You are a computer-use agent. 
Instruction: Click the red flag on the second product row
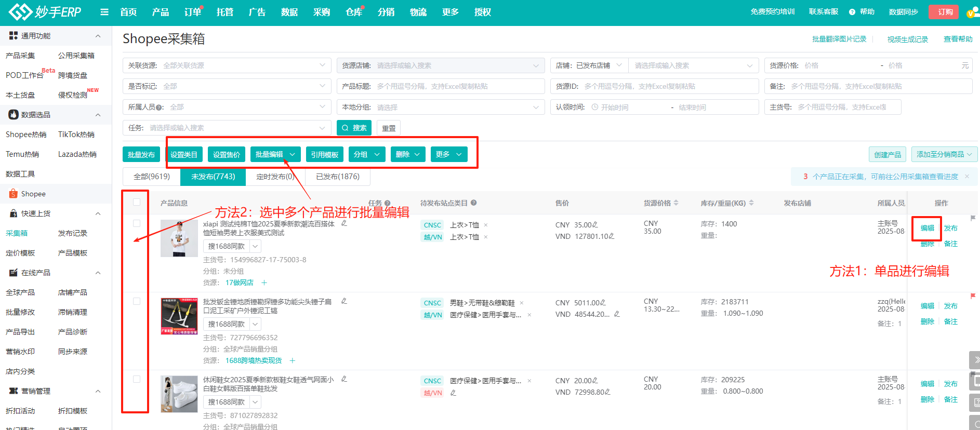coord(973,296)
